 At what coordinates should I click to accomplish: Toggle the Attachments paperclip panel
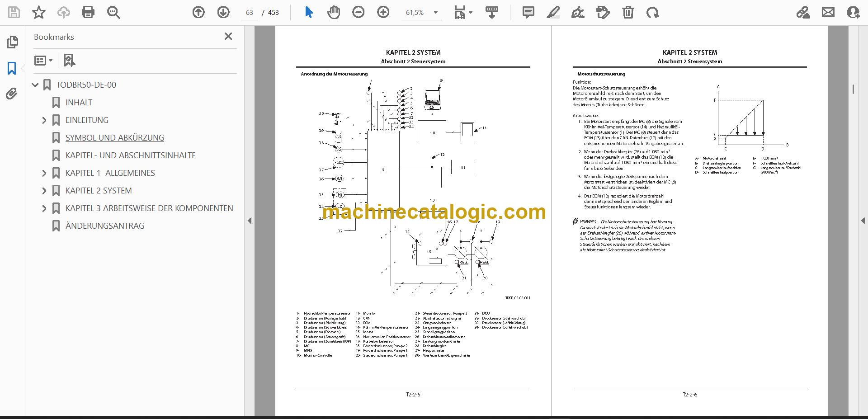12,94
